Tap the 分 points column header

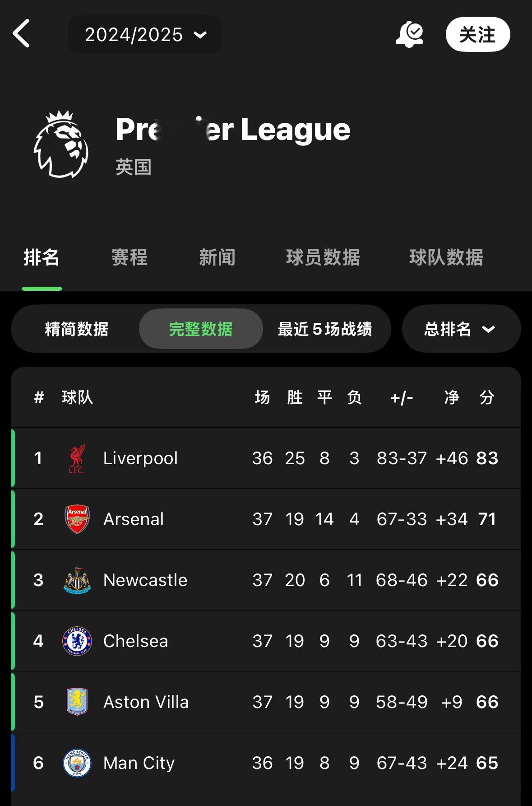tap(487, 397)
